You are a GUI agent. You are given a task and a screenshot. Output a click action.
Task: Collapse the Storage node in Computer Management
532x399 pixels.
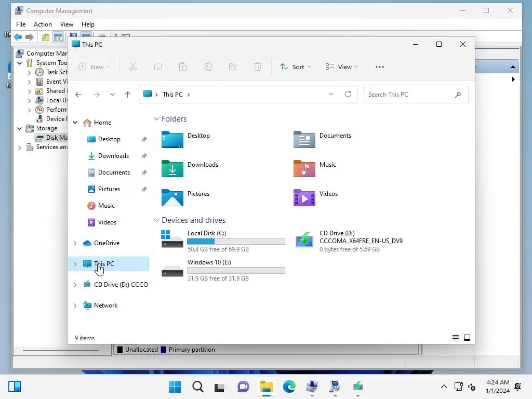tap(20, 128)
